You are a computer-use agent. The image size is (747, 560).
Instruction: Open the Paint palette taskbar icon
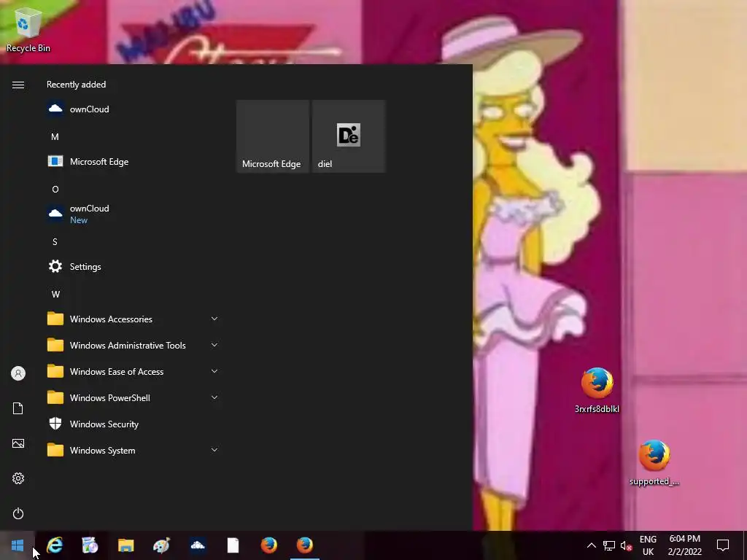(161, 545)
